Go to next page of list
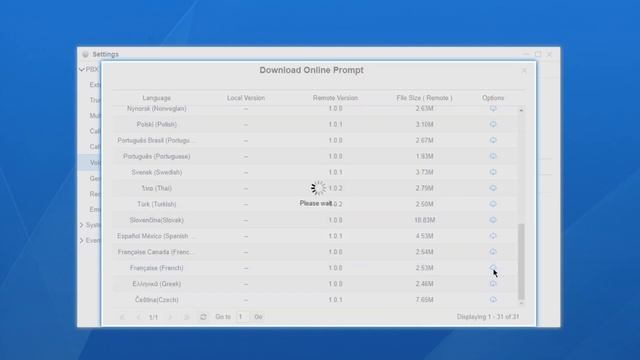Screen dimensions: 640x360 point(171,317)
